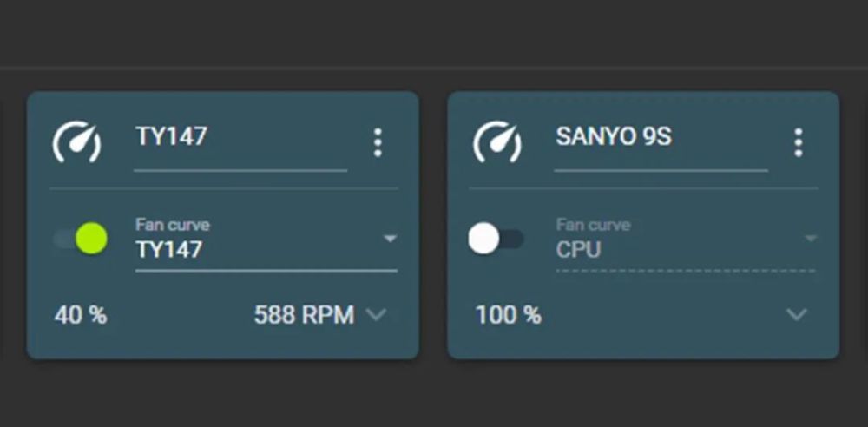Click the SANYO 9S fan curve dropdown arrow
The width and height of the screenshot is (868, 427).
click(810, 239)
